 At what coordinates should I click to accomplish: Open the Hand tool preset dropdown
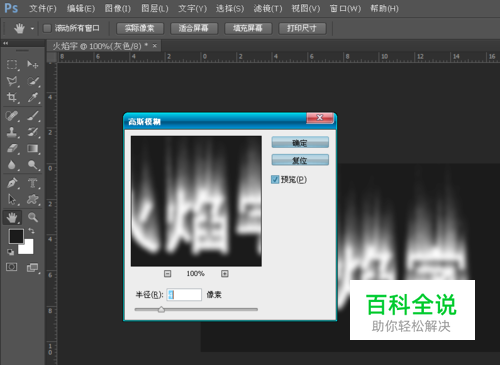32,29
